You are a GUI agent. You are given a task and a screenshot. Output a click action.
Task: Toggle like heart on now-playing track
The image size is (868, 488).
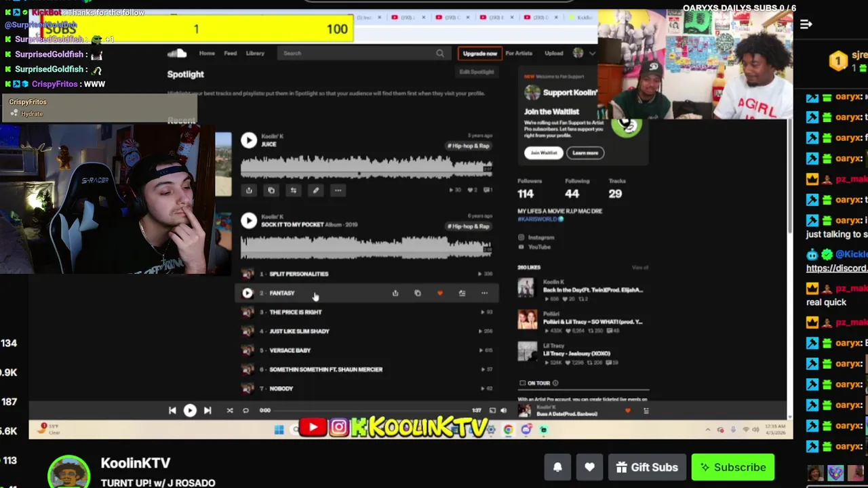tap(627, 410)
